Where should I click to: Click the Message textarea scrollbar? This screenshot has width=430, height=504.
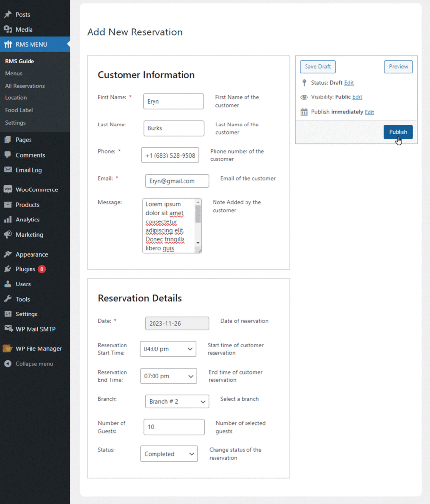198,222
